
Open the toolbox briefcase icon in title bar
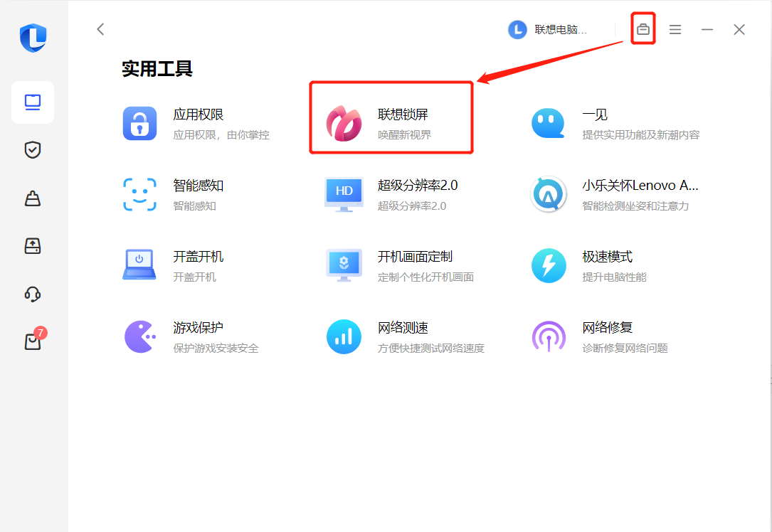(643, 29)
